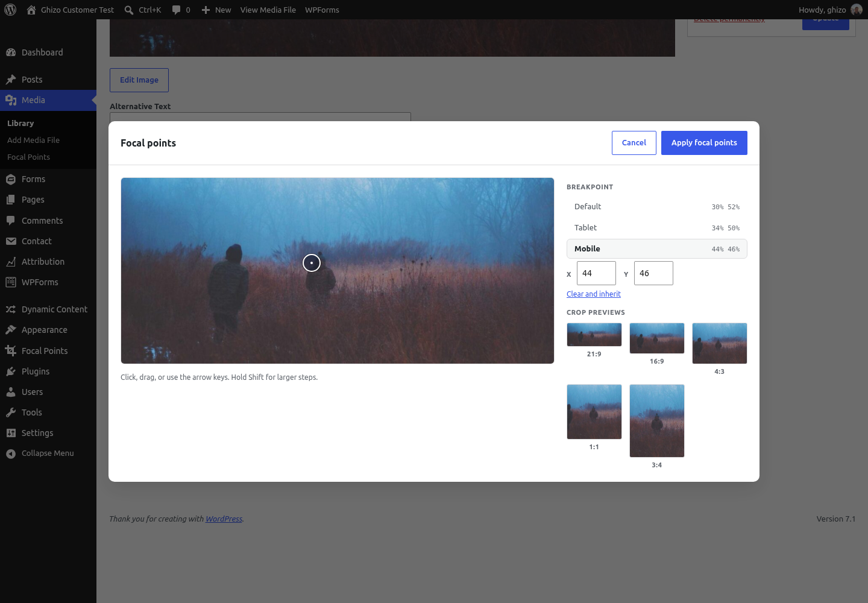Click the 16:9 crop preview thumbnail

click(x=657, y=338)
